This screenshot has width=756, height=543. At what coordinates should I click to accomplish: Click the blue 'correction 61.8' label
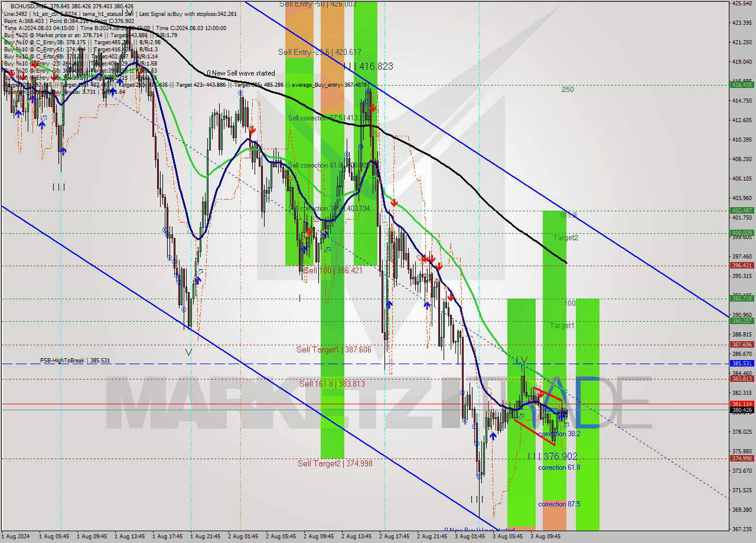[x=559, y=467]
